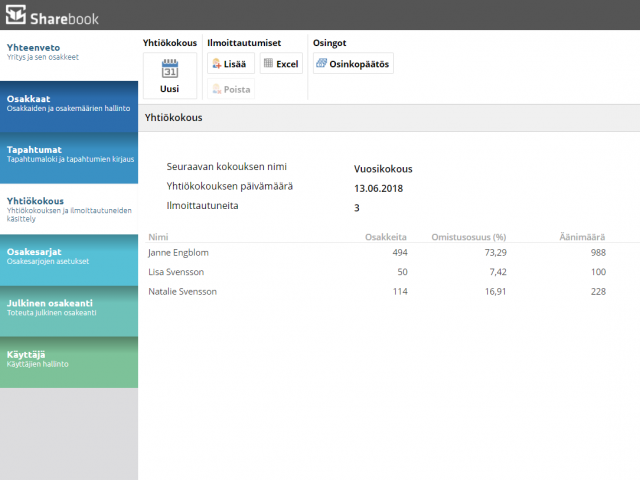Select the Yhtiökokous sidebar item

tap(69, 209)
